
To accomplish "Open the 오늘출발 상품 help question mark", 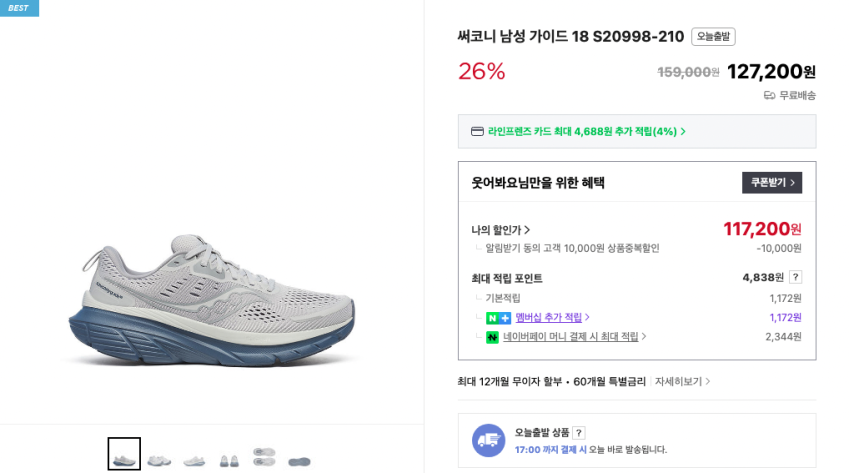I will click(579, 433).
